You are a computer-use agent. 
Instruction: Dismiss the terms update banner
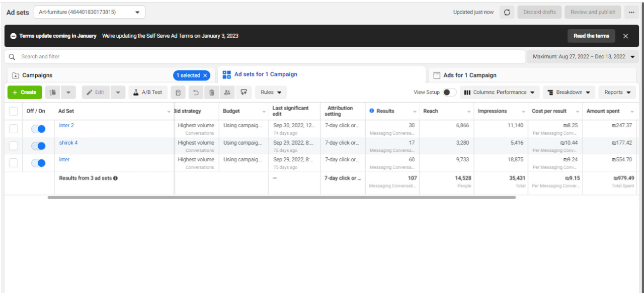click(625, 36)
